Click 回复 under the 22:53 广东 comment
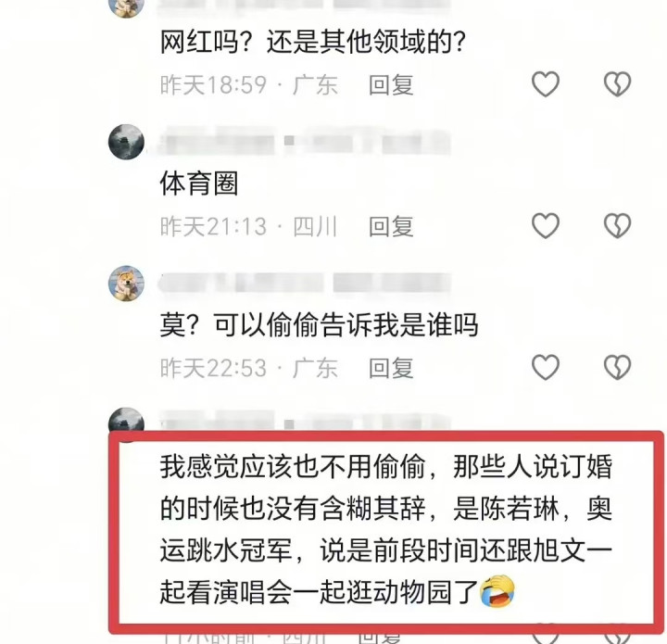The image size is (667, 644). click(391, 368)
